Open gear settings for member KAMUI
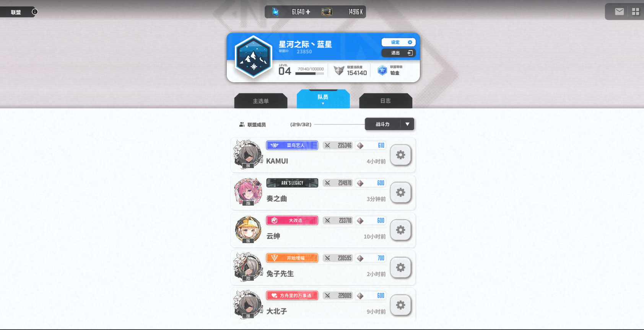 [x=400, y=155]
